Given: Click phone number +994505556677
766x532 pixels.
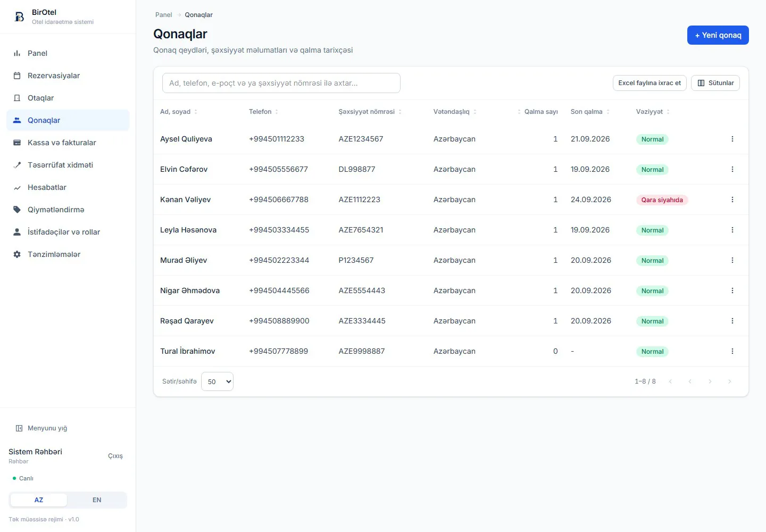Looking at the screenshot, I should click(x=278, y=169).
